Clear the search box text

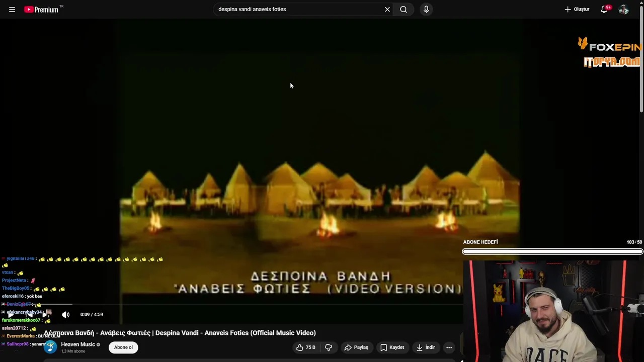tap(387, 10)
